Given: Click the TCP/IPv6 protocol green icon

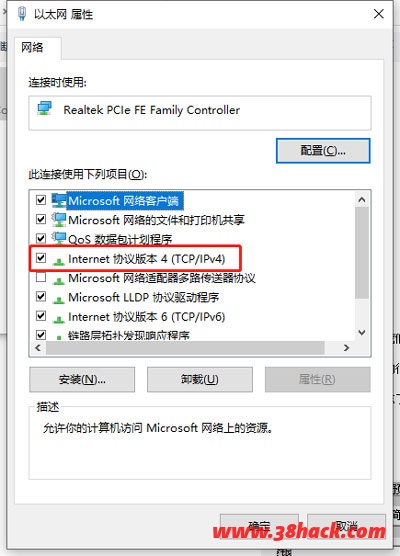Looking at the screenshot, I should point(59,319).
